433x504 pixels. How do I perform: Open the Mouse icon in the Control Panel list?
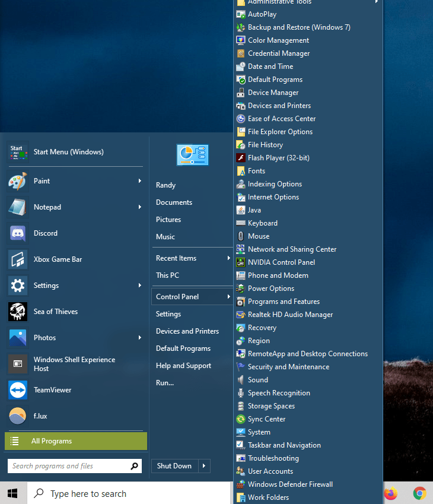(x=241, y=236)
